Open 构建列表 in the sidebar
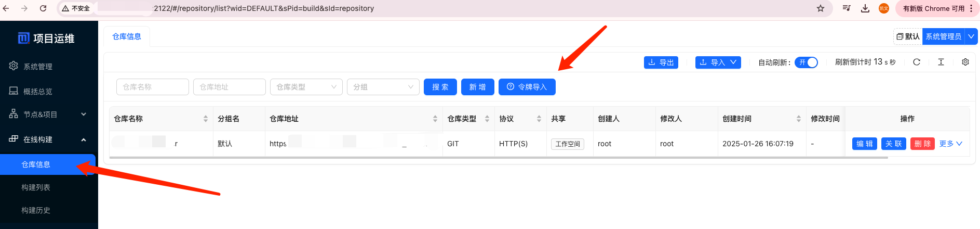 36,187
